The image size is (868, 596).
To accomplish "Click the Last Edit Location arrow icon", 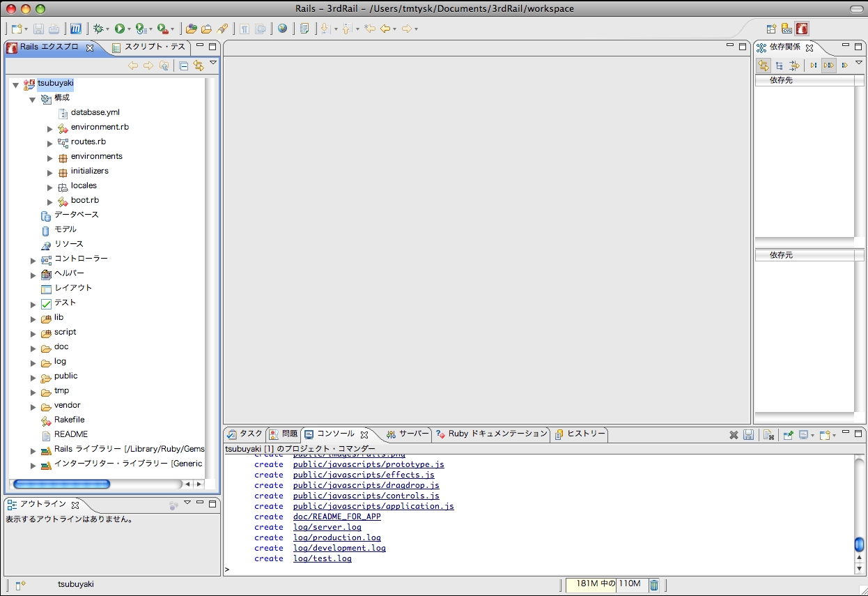I will click(369, 29).
